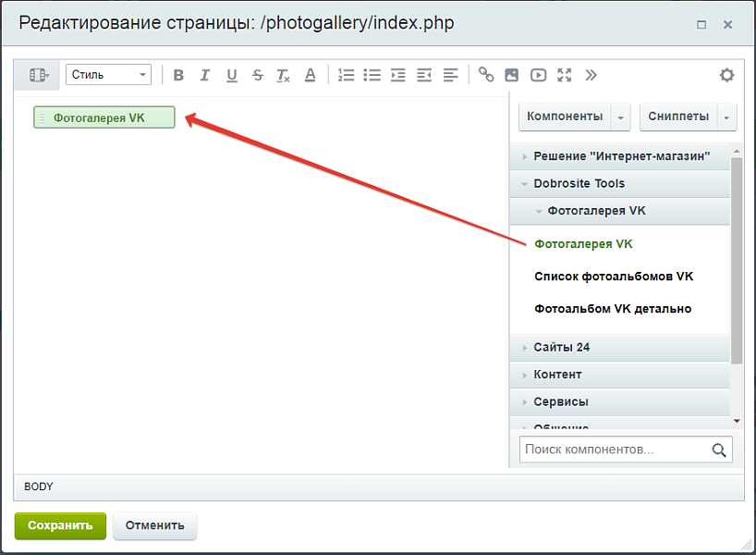Insert a bulleted list
Image resolution: width=756 pixels, height=555 pixels.
pos(372,75)
